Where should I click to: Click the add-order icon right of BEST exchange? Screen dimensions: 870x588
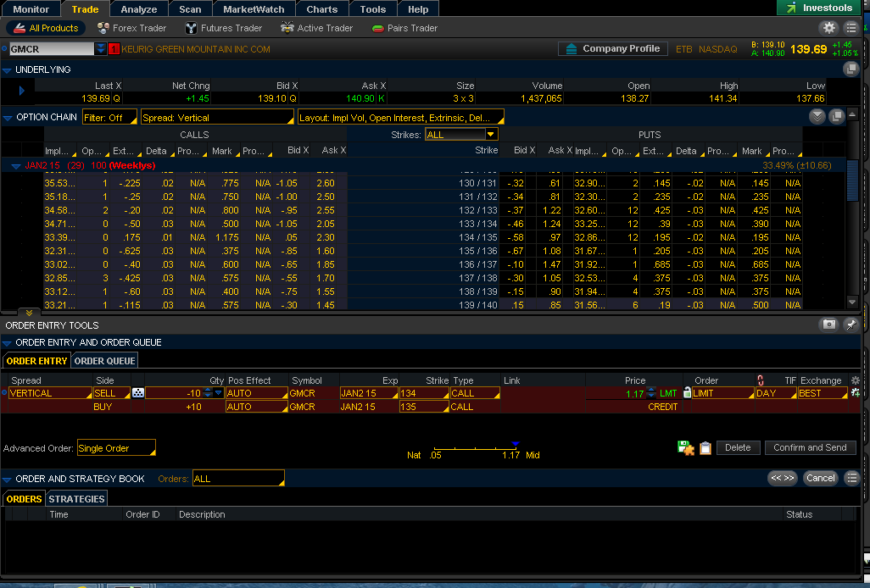(x=855, y=393)
